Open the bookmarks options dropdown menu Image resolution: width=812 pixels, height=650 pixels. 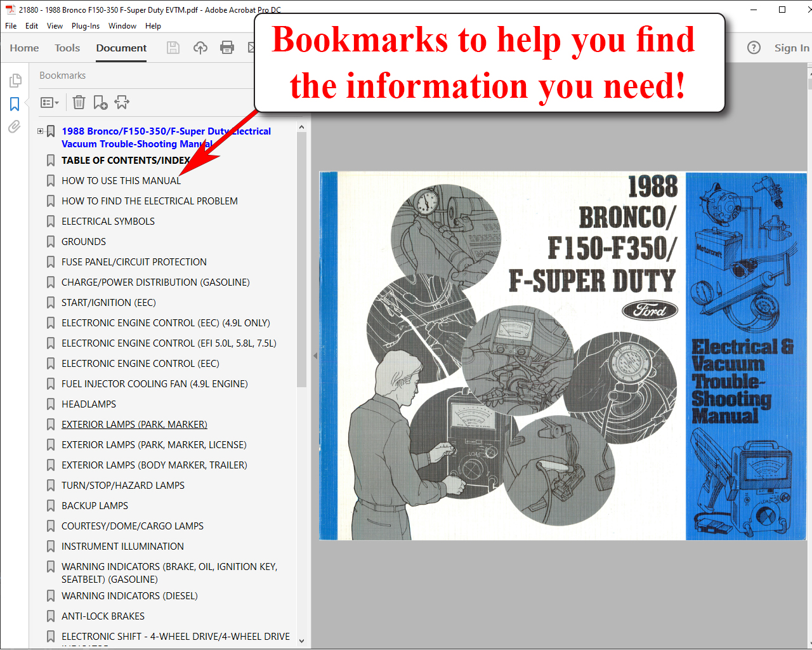[x=49, y=102]
